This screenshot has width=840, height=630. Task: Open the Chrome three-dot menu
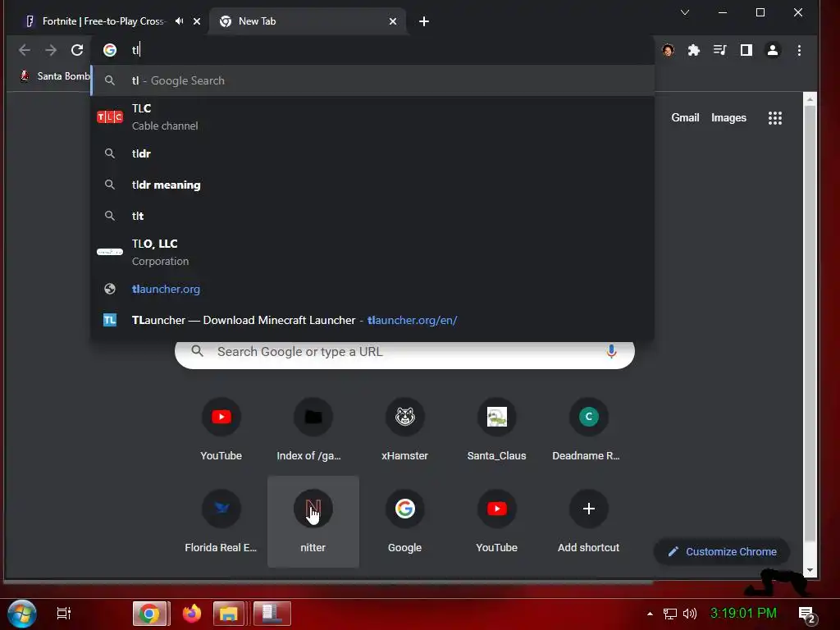[x=799, y=50]
